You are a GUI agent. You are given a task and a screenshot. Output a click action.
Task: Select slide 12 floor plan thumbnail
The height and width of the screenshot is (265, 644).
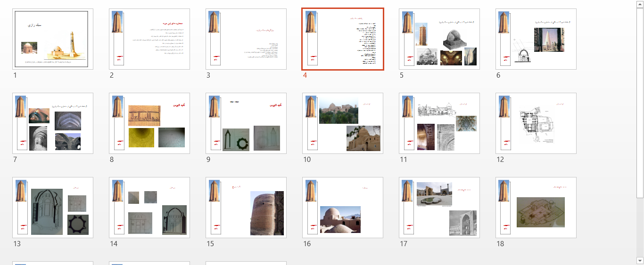[x=536, y=123]
